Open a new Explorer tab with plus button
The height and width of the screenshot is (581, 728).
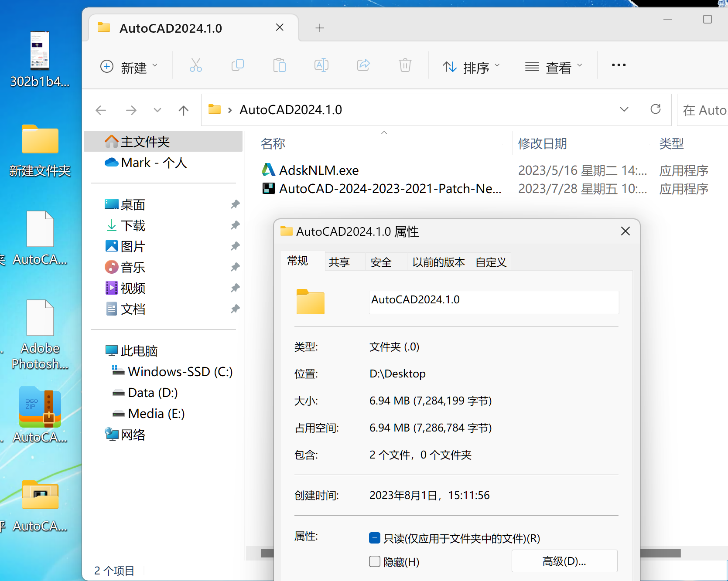pos(320,27)
